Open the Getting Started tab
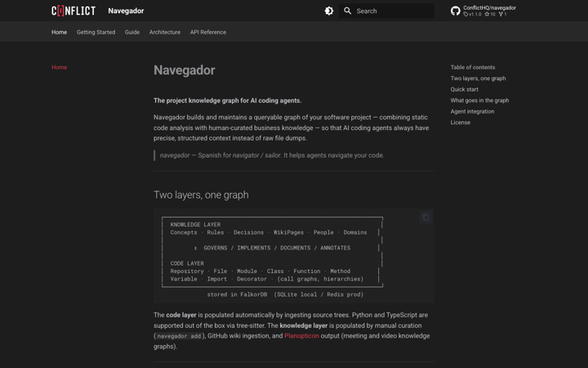588x368 pixels. click(x=96, y=32)
